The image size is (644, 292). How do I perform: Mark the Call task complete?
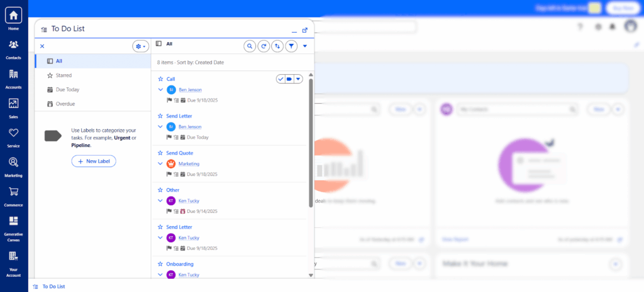click(x=280, y=78)
